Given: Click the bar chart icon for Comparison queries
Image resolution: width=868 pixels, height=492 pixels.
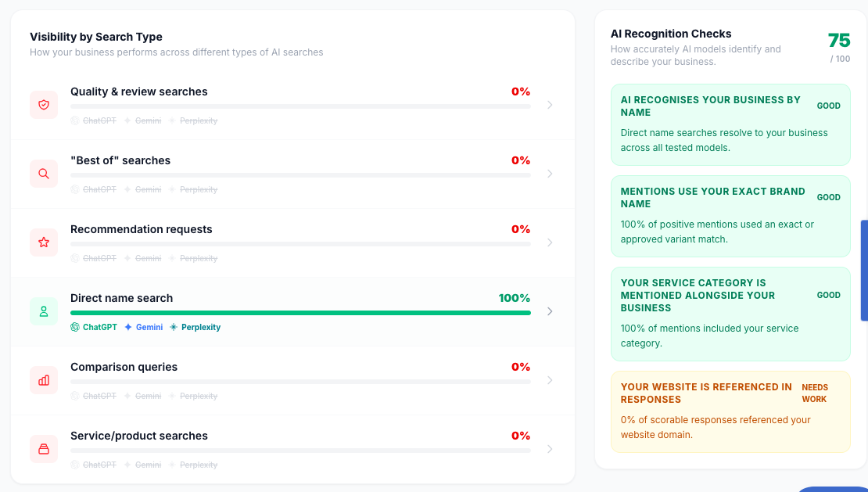Looking at the screenshot, I should point(44,380).
